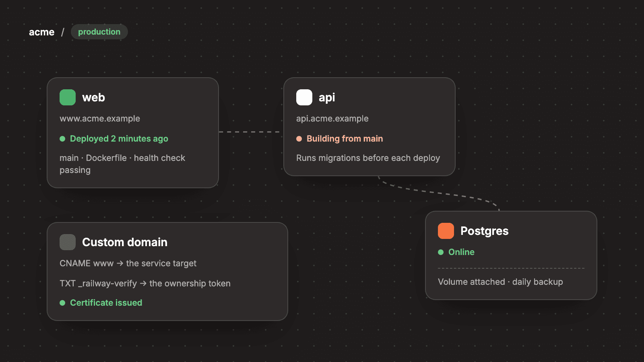Open the api service title
The height and width of the screenshot is (362, 644).
tap(327, 97)
